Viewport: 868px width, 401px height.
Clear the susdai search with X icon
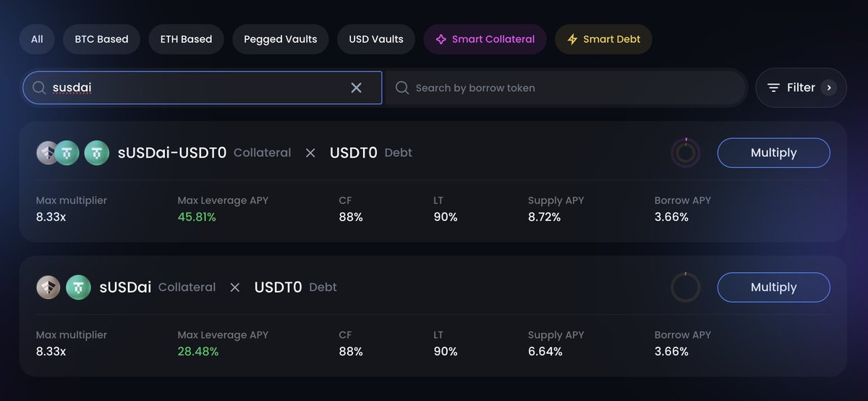pos(356,88)
